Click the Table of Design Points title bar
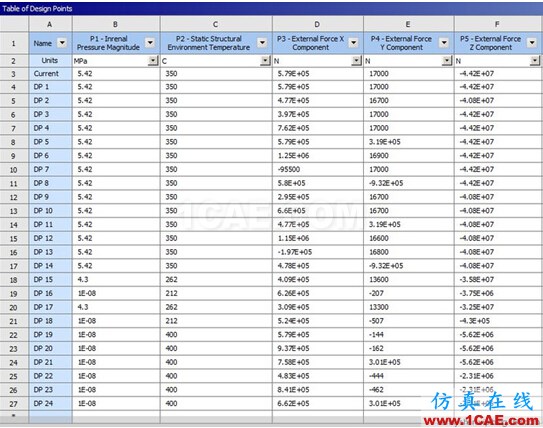Image resolution: width=543 pixels, height=428 pixels. [272, 8]
